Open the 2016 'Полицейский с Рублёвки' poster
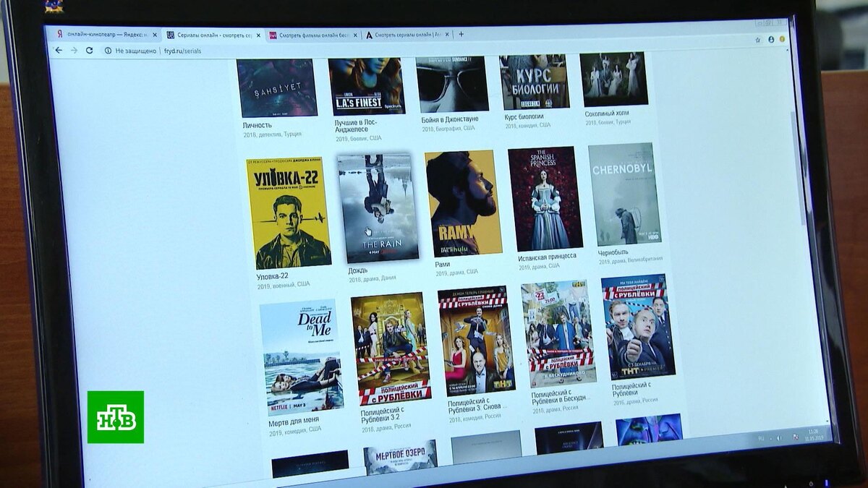Screen dimensions: 868x488 click(638, 327)
